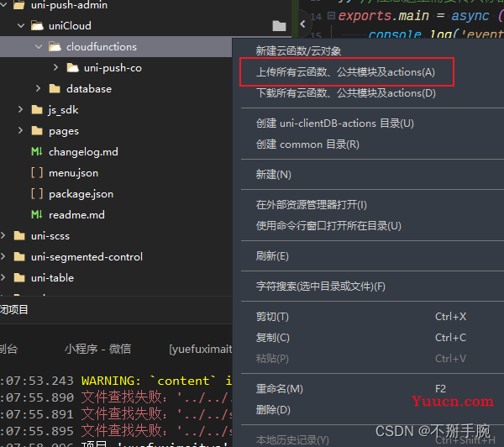The height and width of the screenshot is (447, 504).
Task: Click exports.main code on line 14
Action: [x=384, y=15]
